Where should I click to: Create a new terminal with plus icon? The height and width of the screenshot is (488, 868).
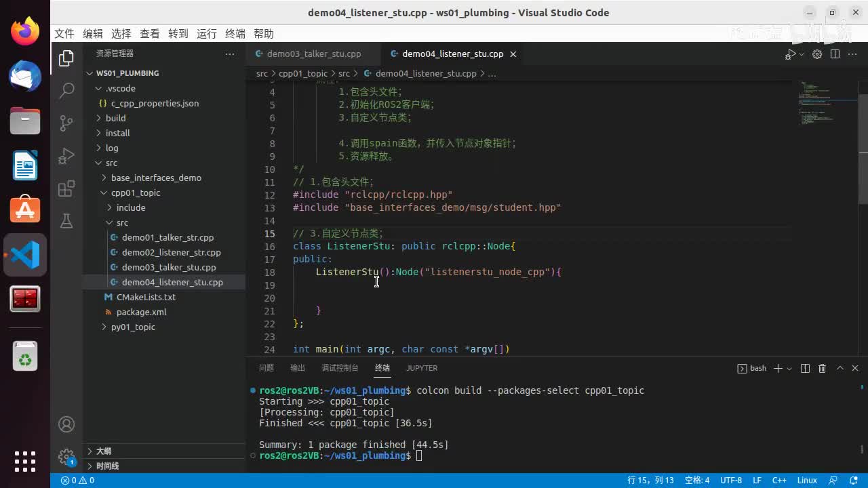[778, 368]
